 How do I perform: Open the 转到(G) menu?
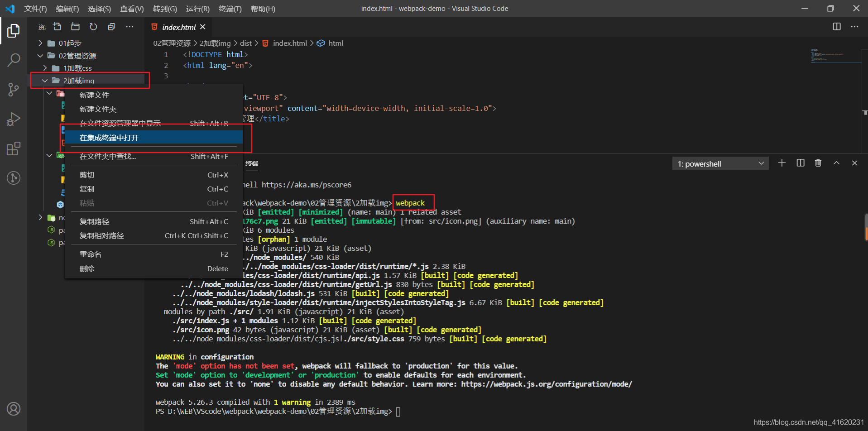coord(165,9)
